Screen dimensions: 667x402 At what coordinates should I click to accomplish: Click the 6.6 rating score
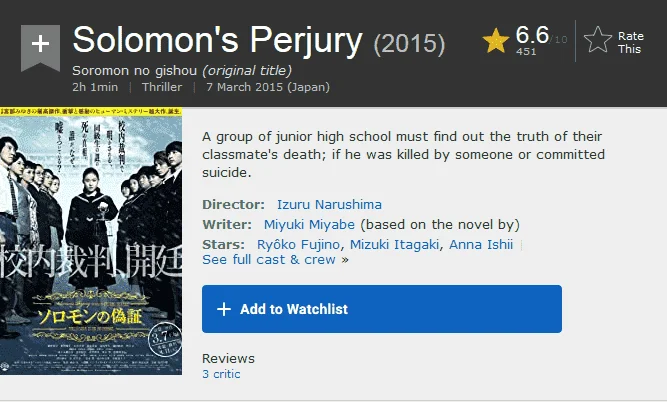532,34
